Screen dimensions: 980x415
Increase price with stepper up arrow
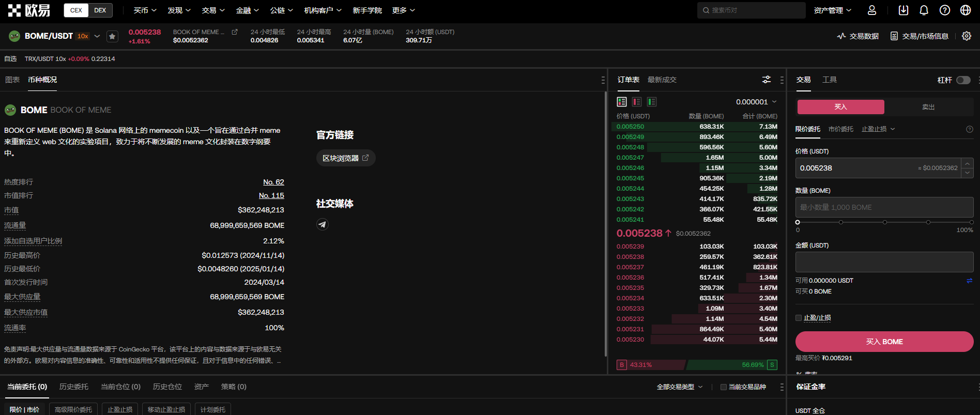pos(968,163)
